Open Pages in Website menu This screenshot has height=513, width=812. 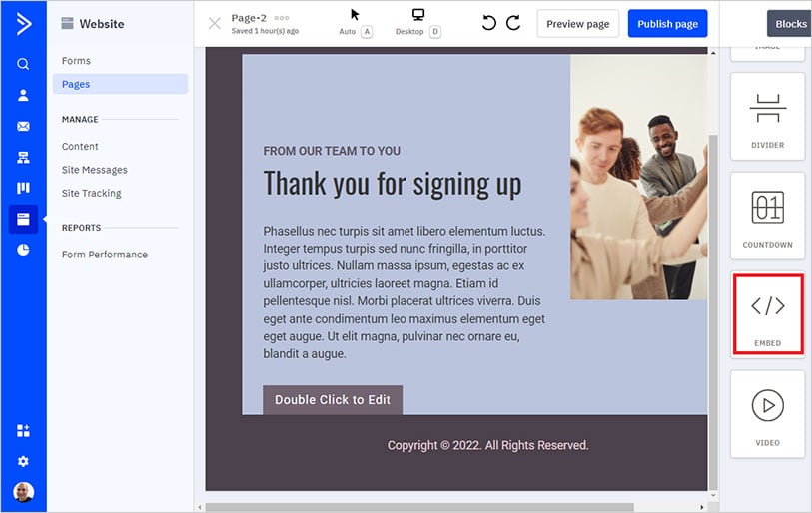[x=120, y=84]
